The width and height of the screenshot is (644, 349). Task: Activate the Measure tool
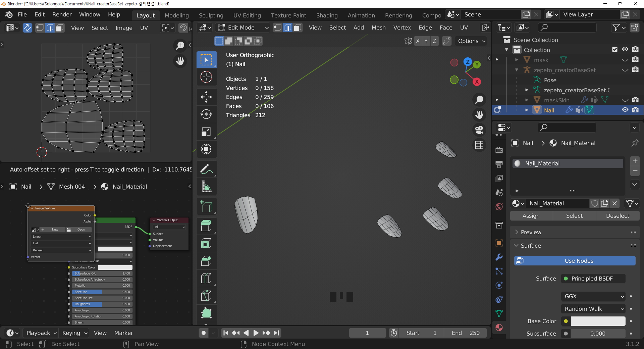pyautogui.click(x=206, y=187)
